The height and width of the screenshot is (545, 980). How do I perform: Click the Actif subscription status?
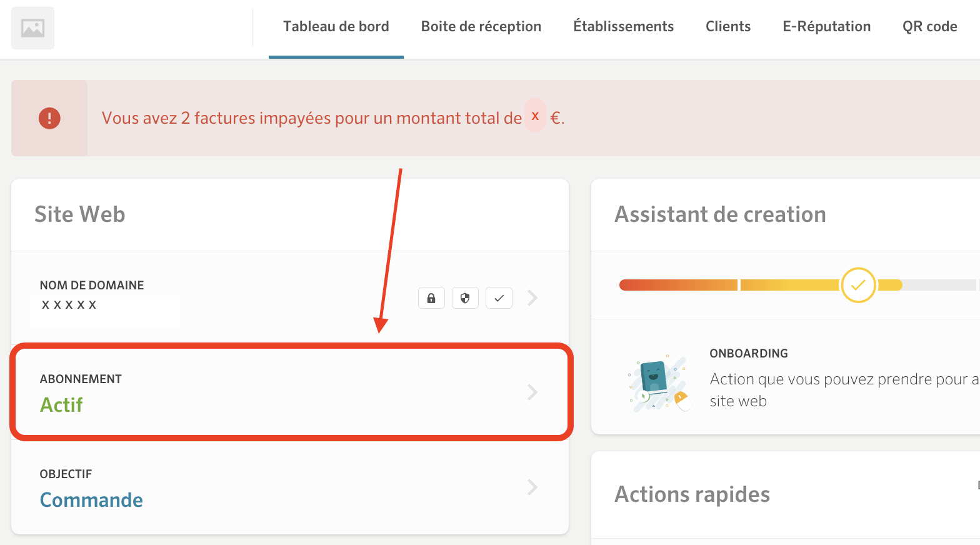[x=61, y=405]
